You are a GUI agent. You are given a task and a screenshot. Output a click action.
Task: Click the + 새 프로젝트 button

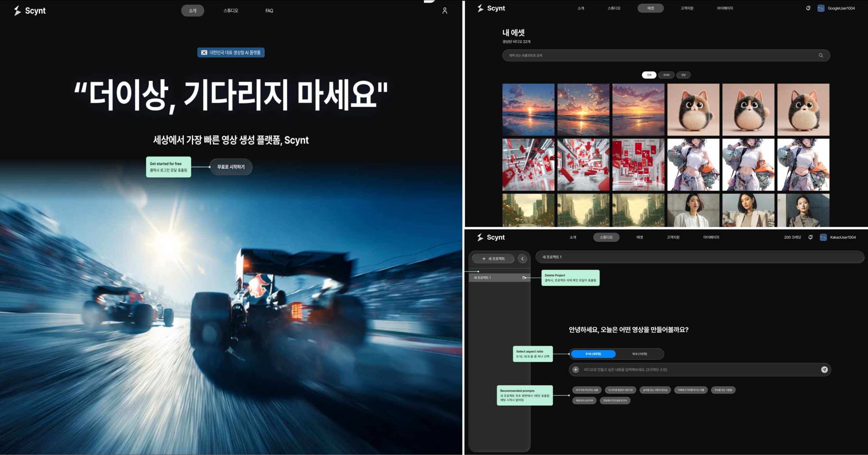pyautogui.click(x=493, y=259)
